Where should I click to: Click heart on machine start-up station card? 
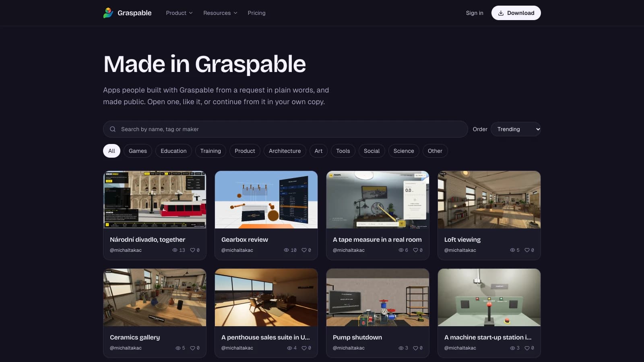(x=527, y=348)
